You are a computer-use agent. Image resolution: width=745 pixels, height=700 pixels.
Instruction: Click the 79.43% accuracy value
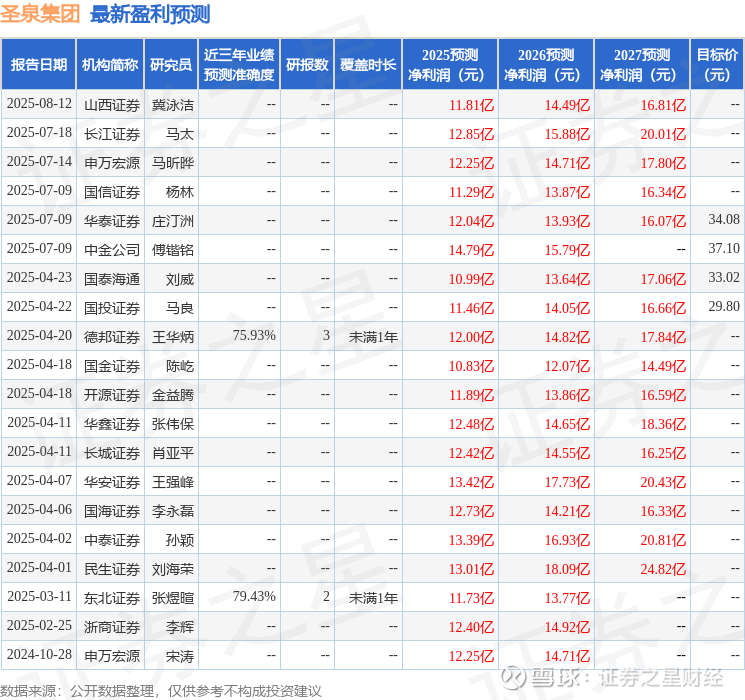tap(254, 596)
